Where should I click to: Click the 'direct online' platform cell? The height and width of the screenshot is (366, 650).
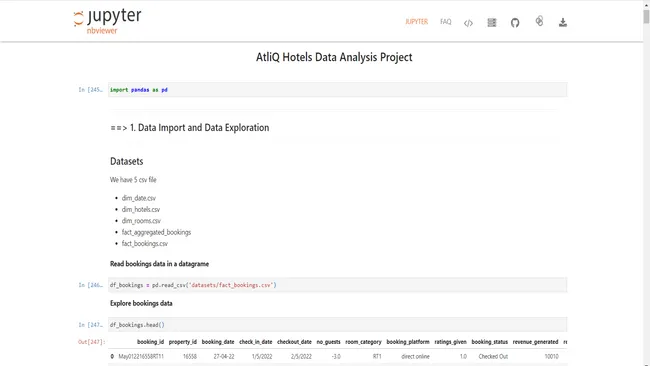(x=415, y=356)
